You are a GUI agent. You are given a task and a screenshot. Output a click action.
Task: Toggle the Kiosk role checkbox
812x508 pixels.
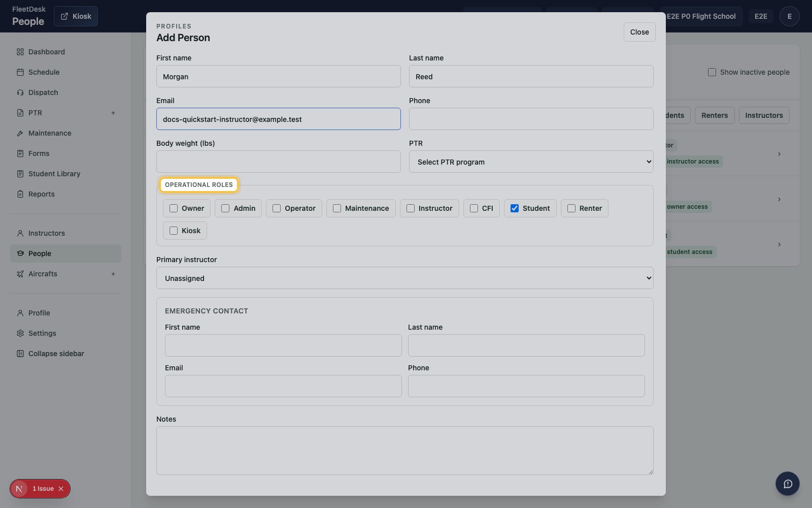(x=174, y=231)
